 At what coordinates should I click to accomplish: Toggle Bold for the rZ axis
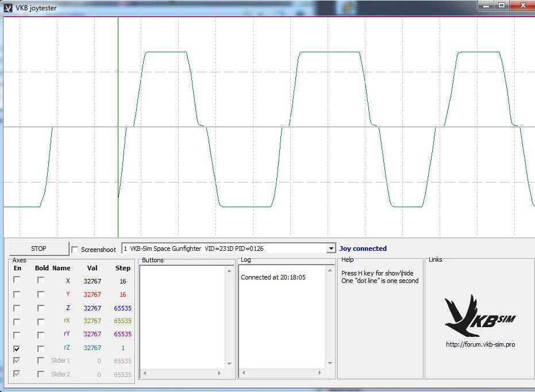[41, 349]
